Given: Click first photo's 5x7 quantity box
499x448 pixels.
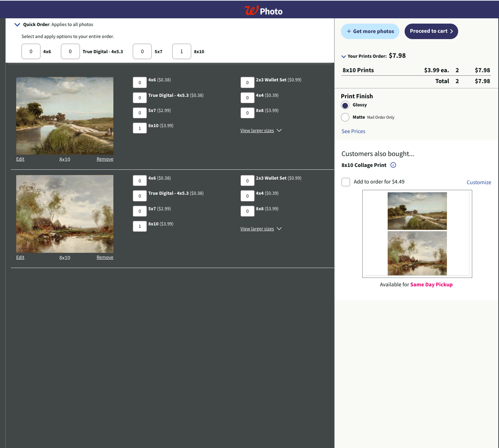Looking at the screenshot, I should point(140,113).
